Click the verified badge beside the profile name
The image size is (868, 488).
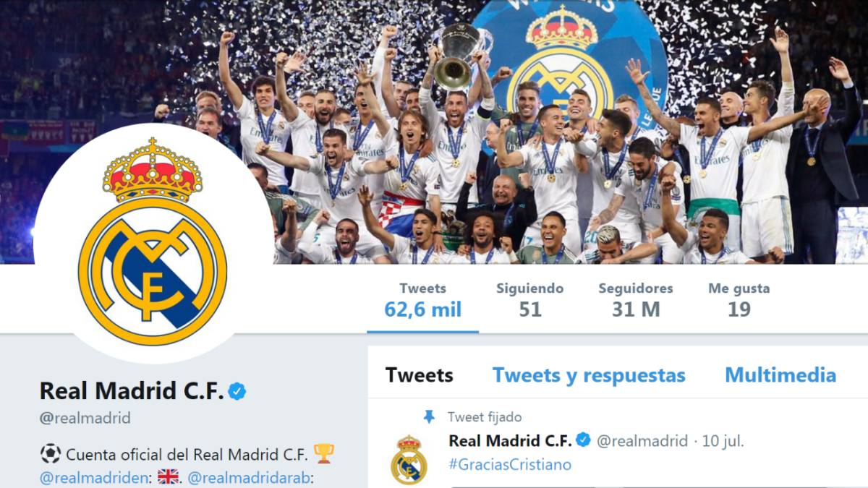click(237, 391)
